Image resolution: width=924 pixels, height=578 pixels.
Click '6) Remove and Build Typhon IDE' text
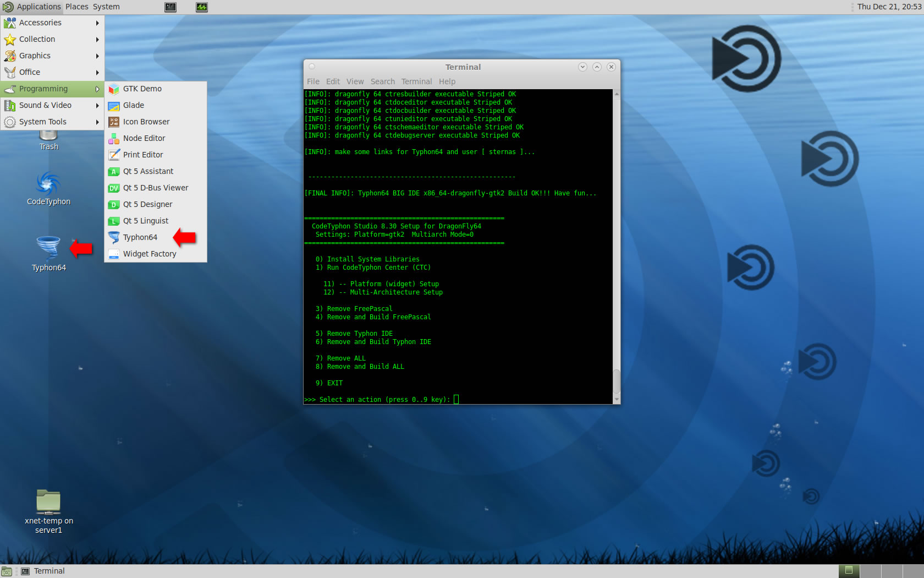coord(373,342)
